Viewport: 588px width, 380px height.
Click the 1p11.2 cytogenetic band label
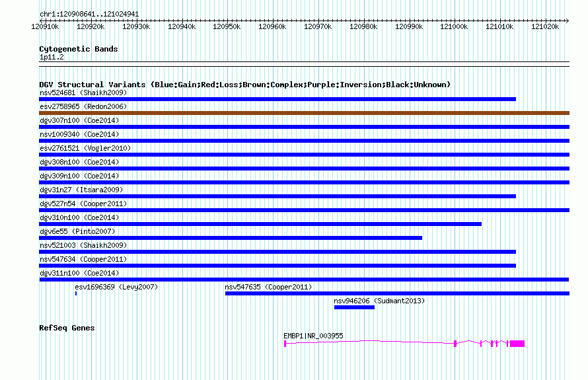point(52,57)
